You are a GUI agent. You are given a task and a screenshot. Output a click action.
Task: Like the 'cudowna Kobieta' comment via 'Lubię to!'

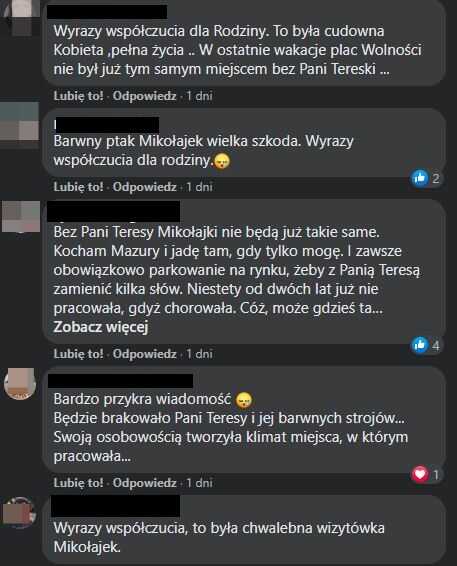pos(78,96)
